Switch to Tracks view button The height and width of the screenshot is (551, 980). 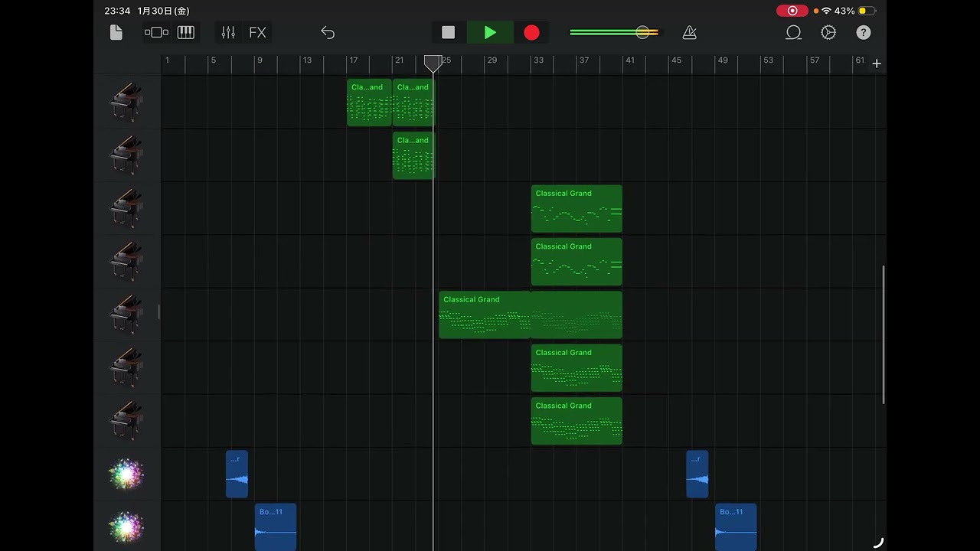pyautogui.click(x=156, y=32)
